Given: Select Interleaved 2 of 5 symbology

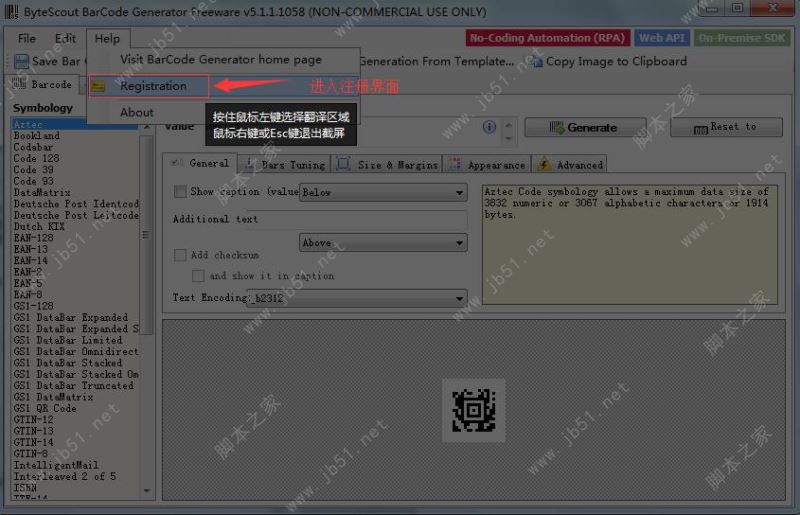Looking at the screenshot, I should point(65,476).
